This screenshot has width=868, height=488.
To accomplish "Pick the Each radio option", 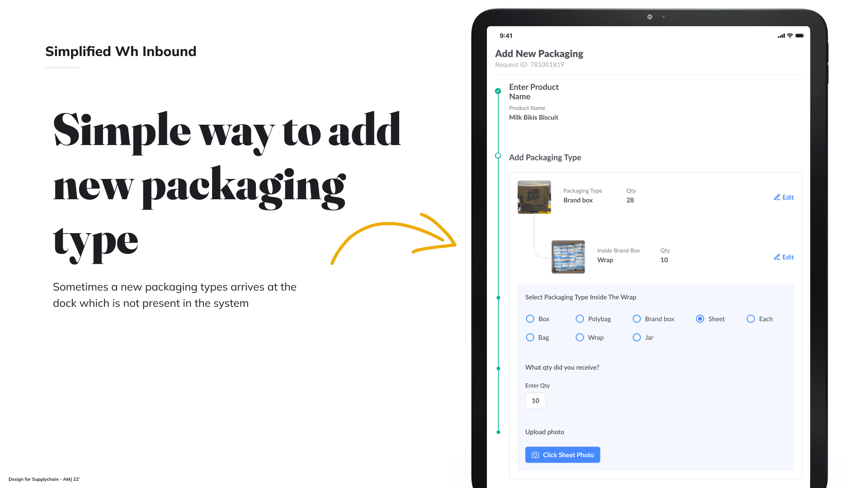I will (x=750, y=319).
